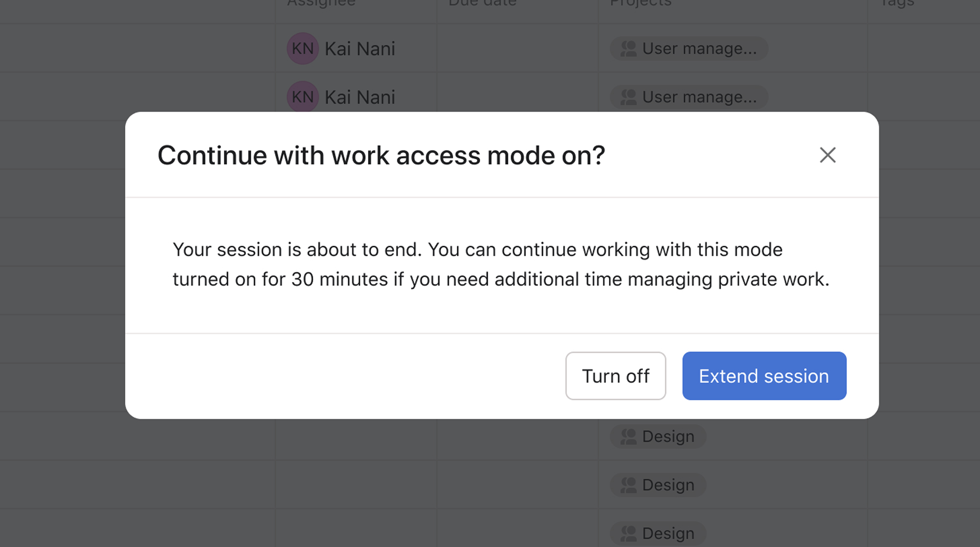Dismiss the dialog via the X icon
This screenshot has height=547, width=980.
827,155
